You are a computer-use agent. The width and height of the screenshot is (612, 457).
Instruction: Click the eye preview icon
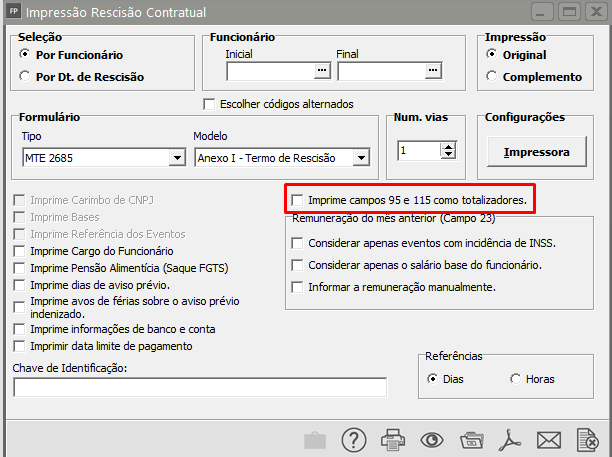point(431,440)
